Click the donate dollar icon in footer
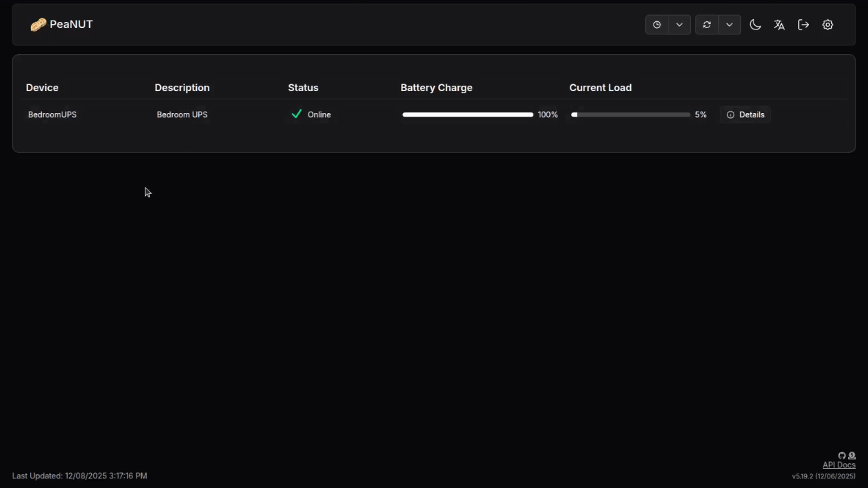 [x=852, y=456]
